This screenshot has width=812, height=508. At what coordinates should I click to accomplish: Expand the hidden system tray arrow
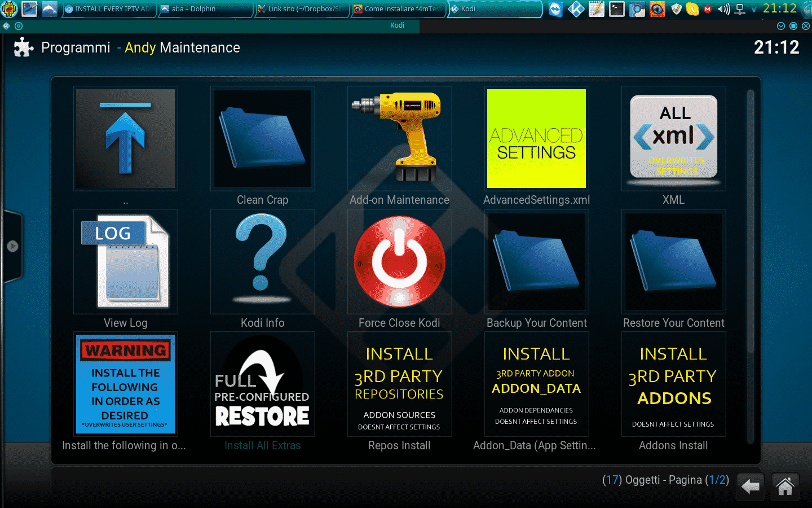754,10
